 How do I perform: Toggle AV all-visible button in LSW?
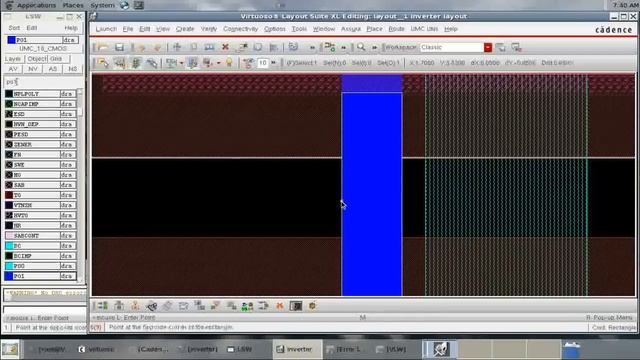click(13, 69)
